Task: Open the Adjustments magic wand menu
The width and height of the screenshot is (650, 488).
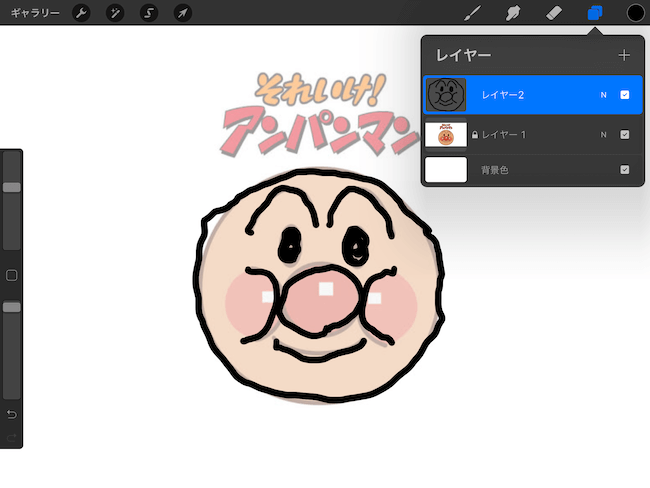Action: [x=115, y=13]
